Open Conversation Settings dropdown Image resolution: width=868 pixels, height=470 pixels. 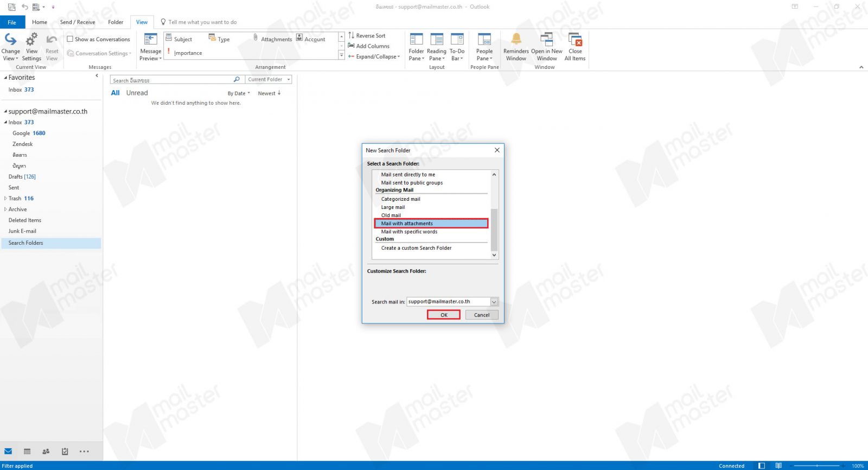100,53
